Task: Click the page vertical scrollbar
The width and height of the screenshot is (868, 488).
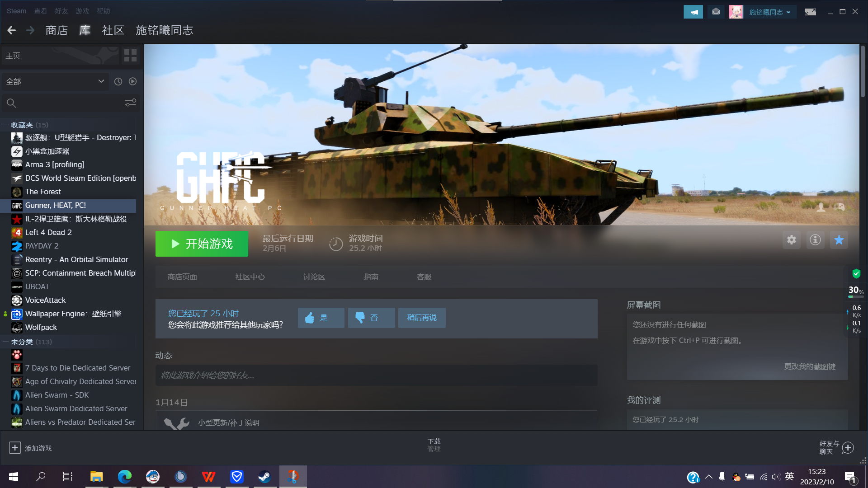Action: pyautogui.click(x=863, y=71)
